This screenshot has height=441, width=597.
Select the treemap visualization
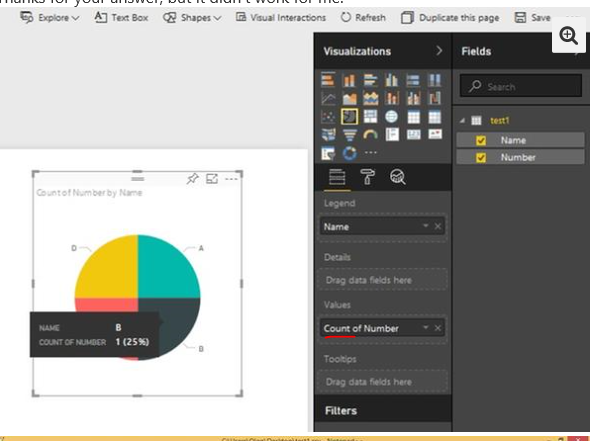tap(370, 117)
